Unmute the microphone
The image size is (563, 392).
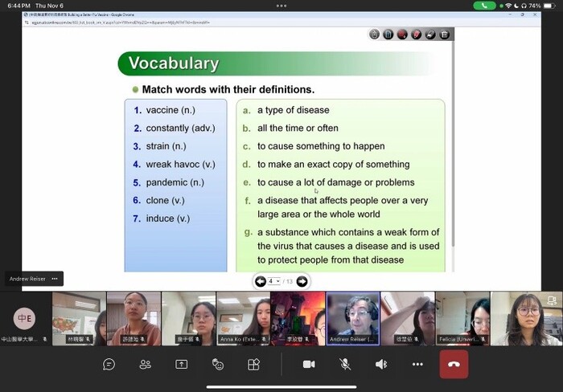tap(345, 364)
